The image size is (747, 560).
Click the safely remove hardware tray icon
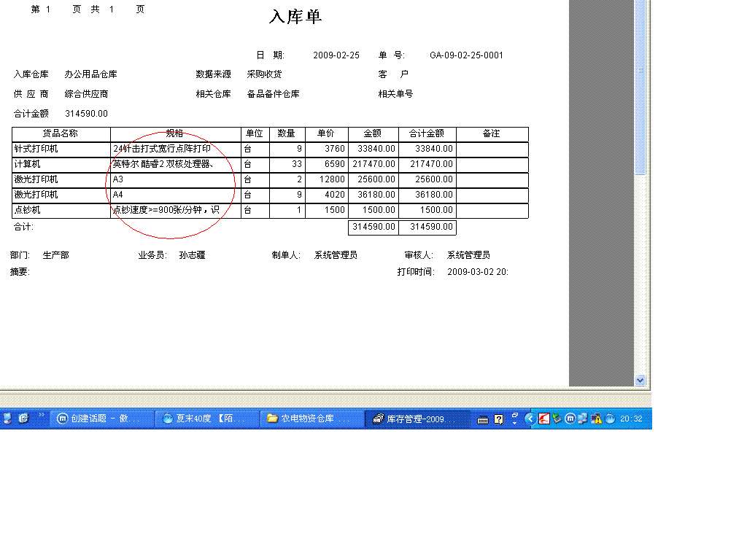point(557,419)
